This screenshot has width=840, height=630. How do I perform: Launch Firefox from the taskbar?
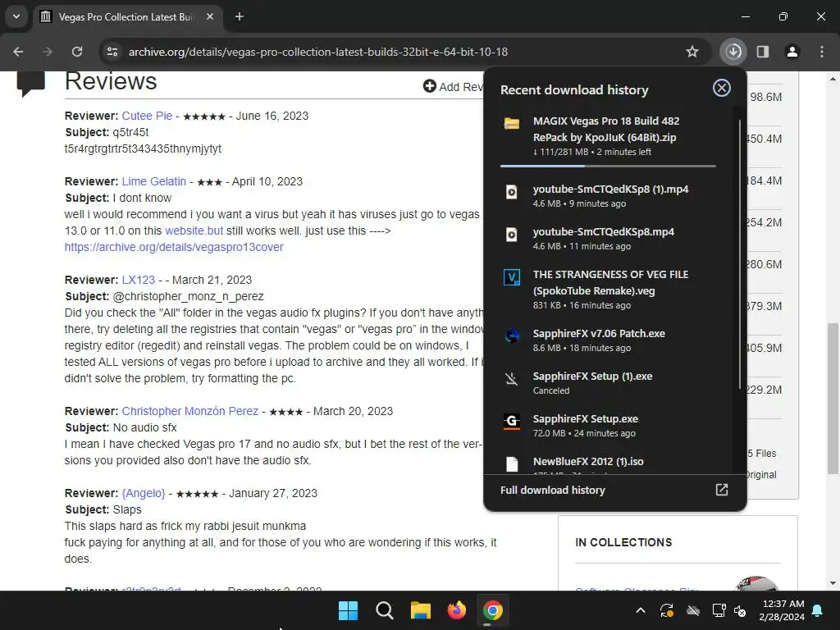click(x=456, y=610)
